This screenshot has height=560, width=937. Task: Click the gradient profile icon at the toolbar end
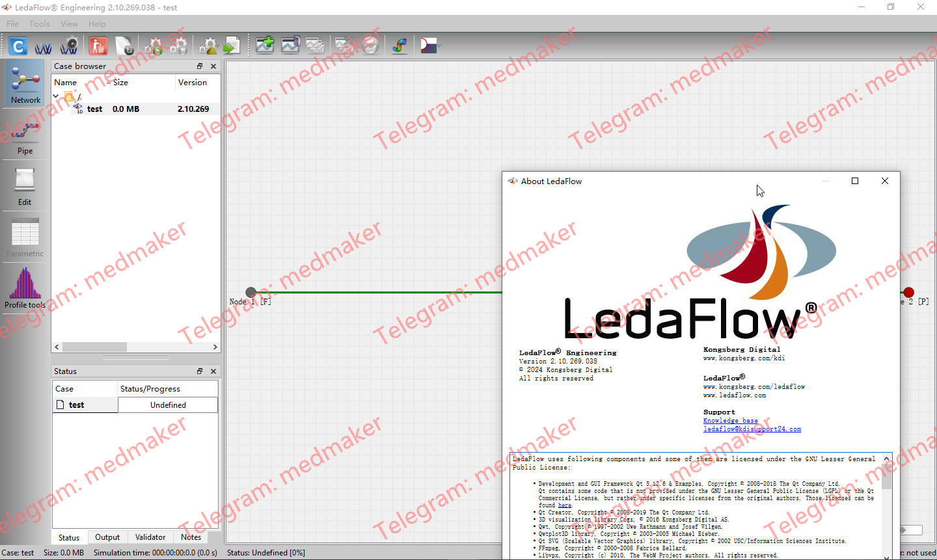click(x=427, y=46)
